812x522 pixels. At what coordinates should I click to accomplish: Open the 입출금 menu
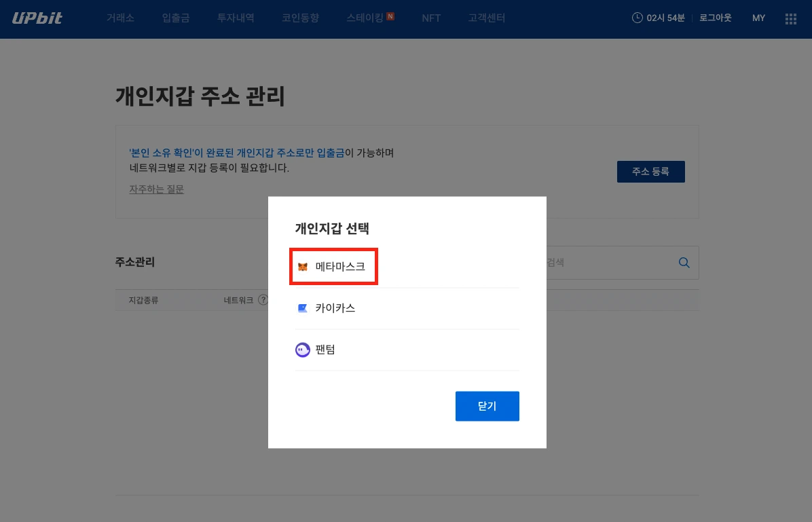pos(176,18)
